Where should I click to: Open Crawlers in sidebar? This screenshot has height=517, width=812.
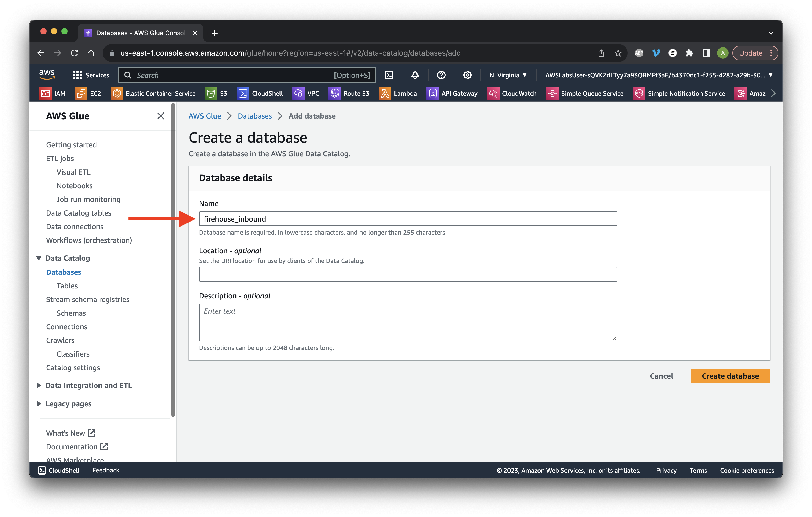tap(60, 340)
